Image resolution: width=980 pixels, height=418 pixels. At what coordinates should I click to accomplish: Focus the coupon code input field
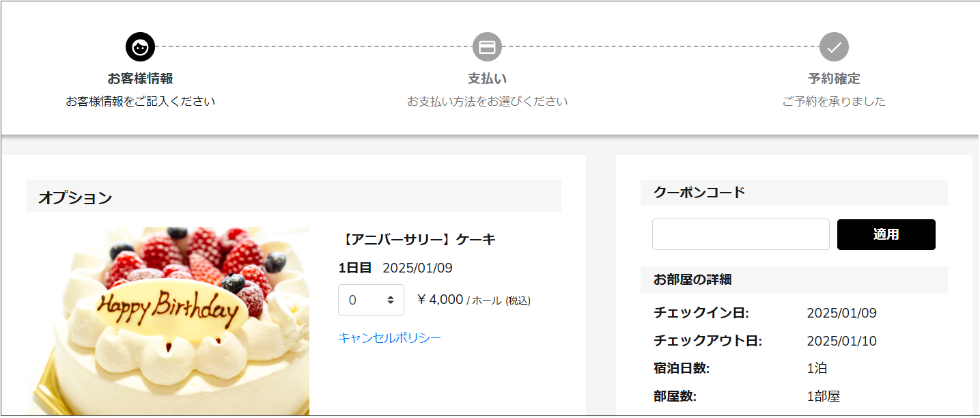pos(741,234)
